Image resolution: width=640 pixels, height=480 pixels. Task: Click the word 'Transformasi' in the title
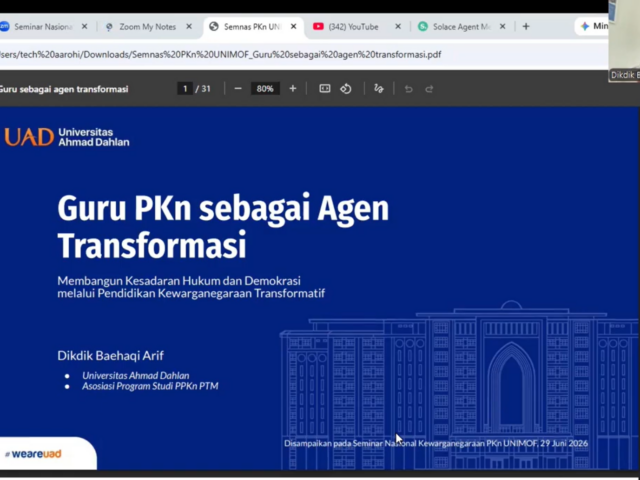point(152,245)
